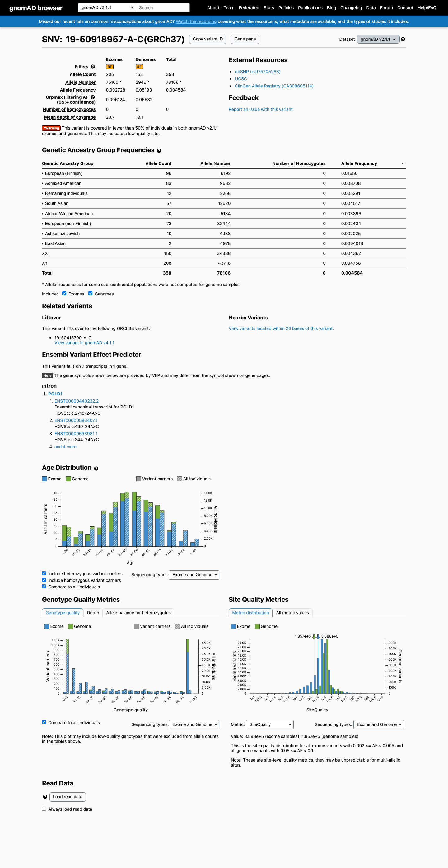Click the help icon beside Filters

pos(93,67)
